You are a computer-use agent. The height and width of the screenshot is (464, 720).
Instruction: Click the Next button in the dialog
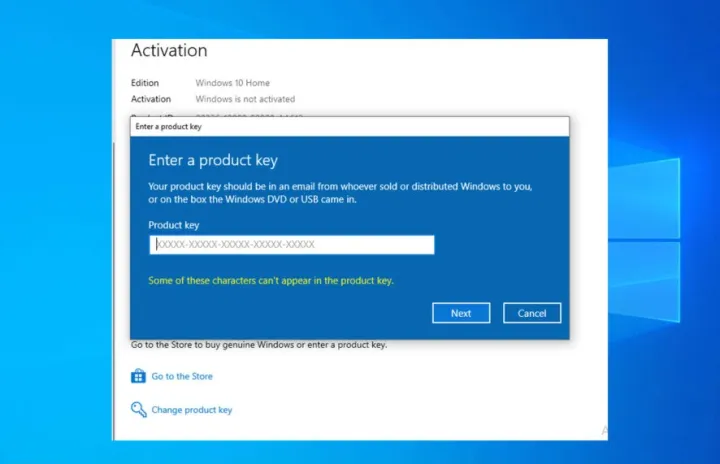(461, 313)
